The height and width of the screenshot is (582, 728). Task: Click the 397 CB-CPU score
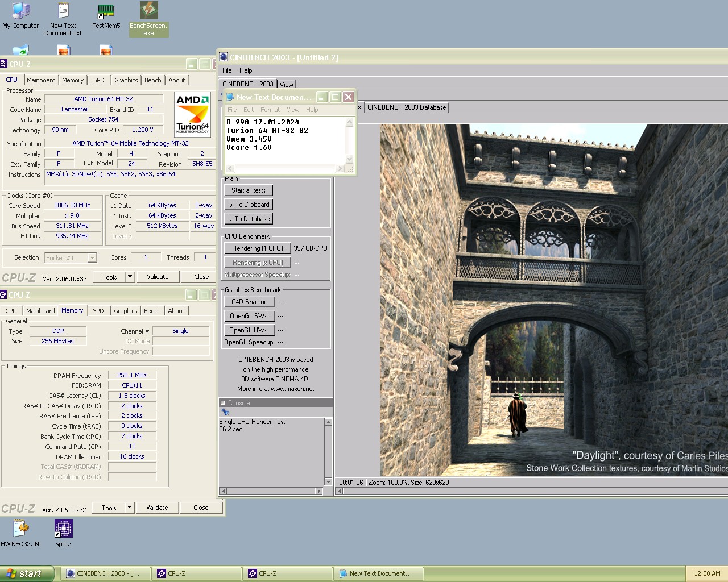point(311,248)
